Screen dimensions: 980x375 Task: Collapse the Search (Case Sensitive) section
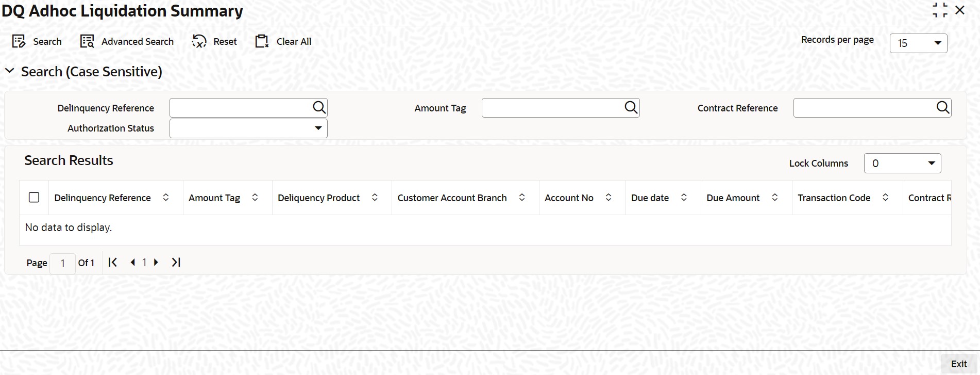(x=10, y=71)
